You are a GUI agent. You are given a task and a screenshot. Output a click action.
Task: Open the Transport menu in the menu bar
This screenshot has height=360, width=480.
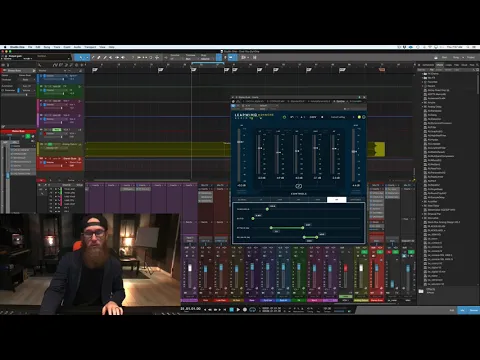90,47
